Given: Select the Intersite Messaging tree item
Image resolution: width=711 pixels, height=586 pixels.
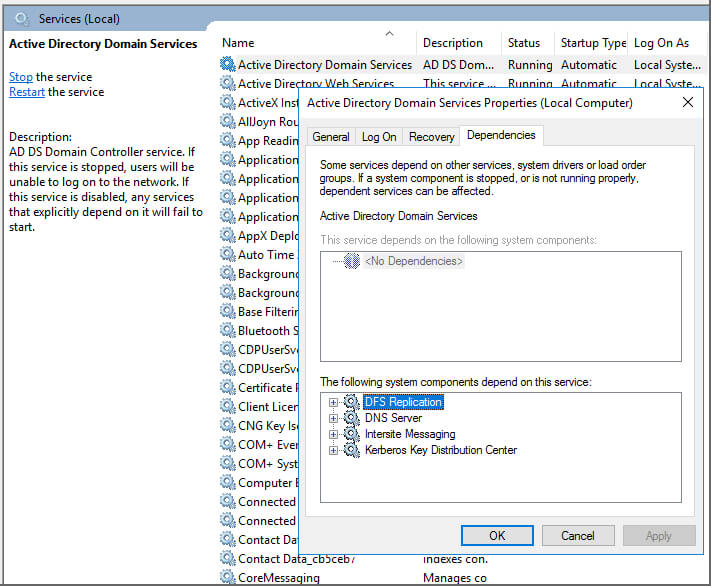Looking at the screenshot, I should click(410, 434).
